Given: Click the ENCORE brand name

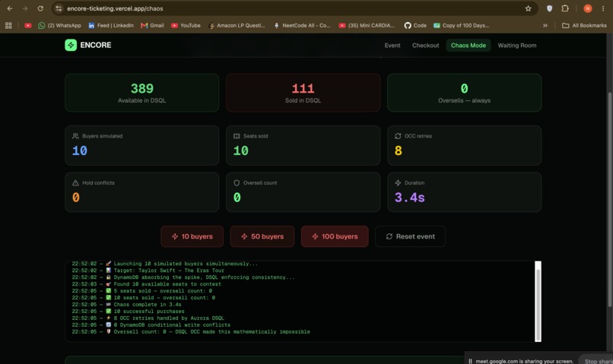Looking at the screenshot, I should (x=96, y=45).
